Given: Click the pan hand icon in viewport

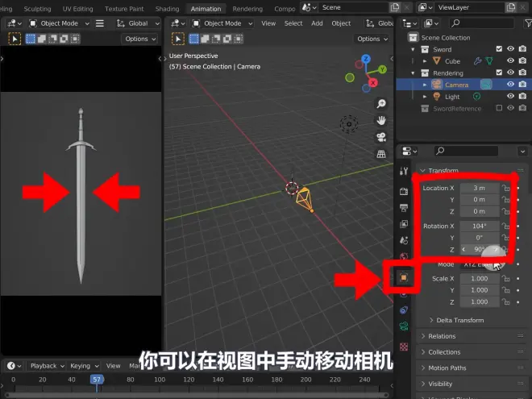Looking at the screenshot, I should [x=381, y=120].
